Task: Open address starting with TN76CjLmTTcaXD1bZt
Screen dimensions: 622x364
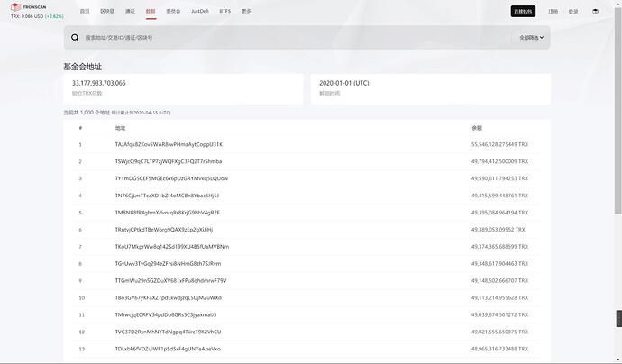Action: [x=167, y=196]
